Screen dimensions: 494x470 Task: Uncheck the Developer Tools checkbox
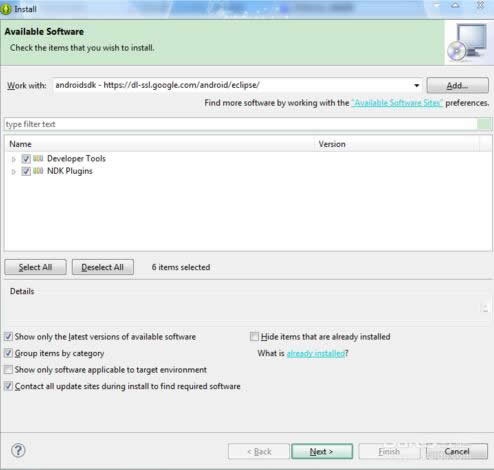[x=26, y=159]
